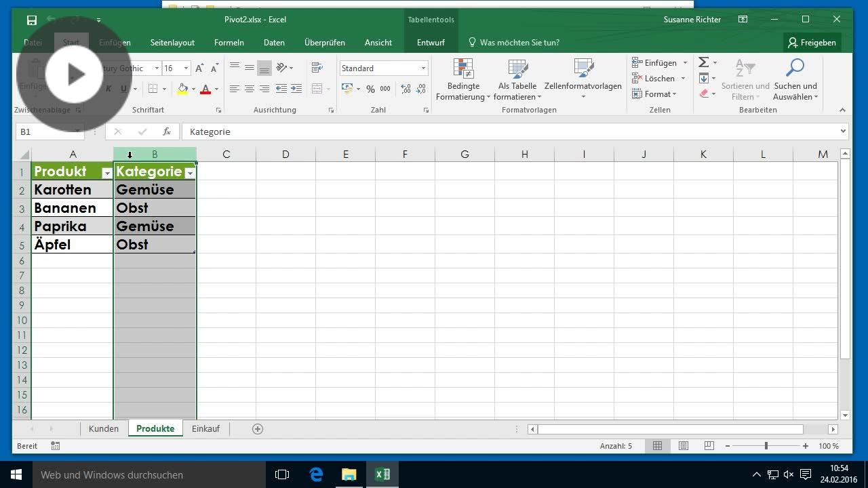This screenshot has height=488, width=868.
Task: Click the Zellen Löschen icon
Action: pyautogui.click(x=655, y=78)
